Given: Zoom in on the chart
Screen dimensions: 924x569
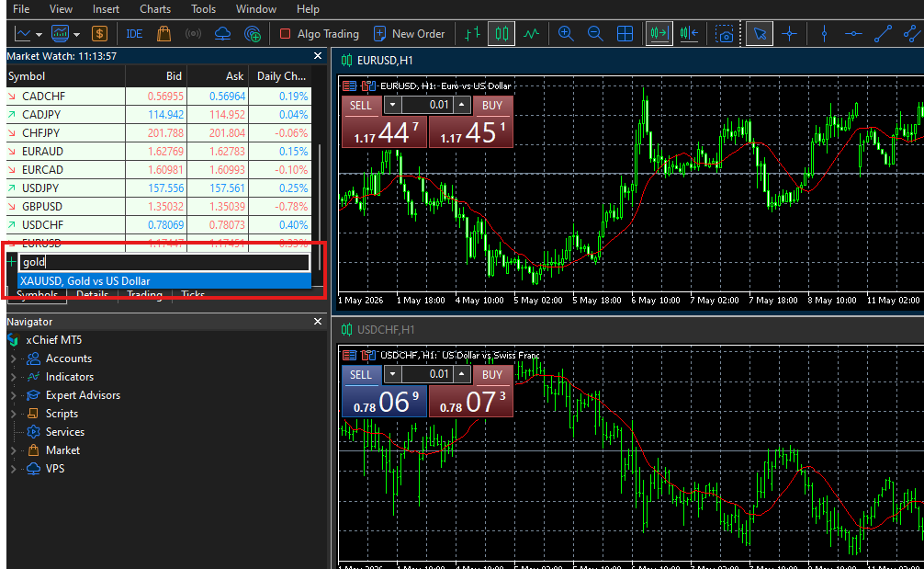Looking at the screenshot, I should [x=566, y=34].
